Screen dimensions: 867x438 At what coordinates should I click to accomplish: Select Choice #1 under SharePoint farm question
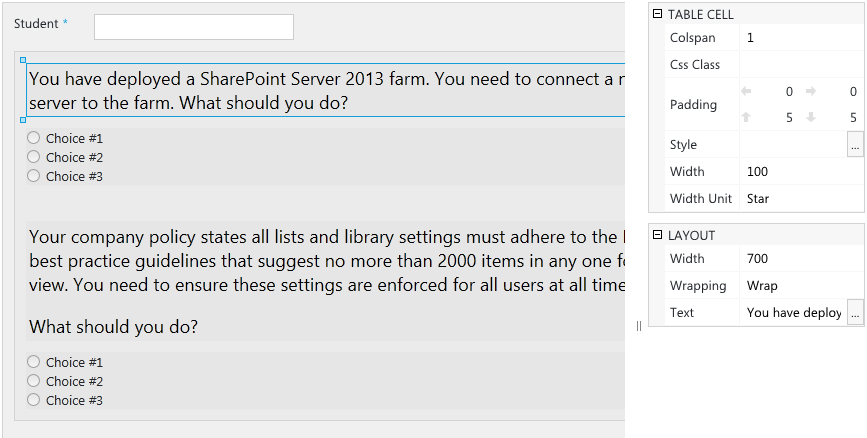pos(34,138)
